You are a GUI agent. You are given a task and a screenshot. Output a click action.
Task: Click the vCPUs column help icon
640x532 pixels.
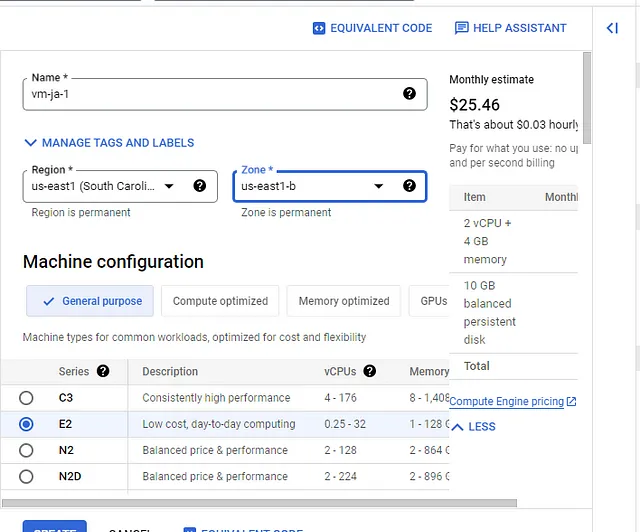[369, 371]
